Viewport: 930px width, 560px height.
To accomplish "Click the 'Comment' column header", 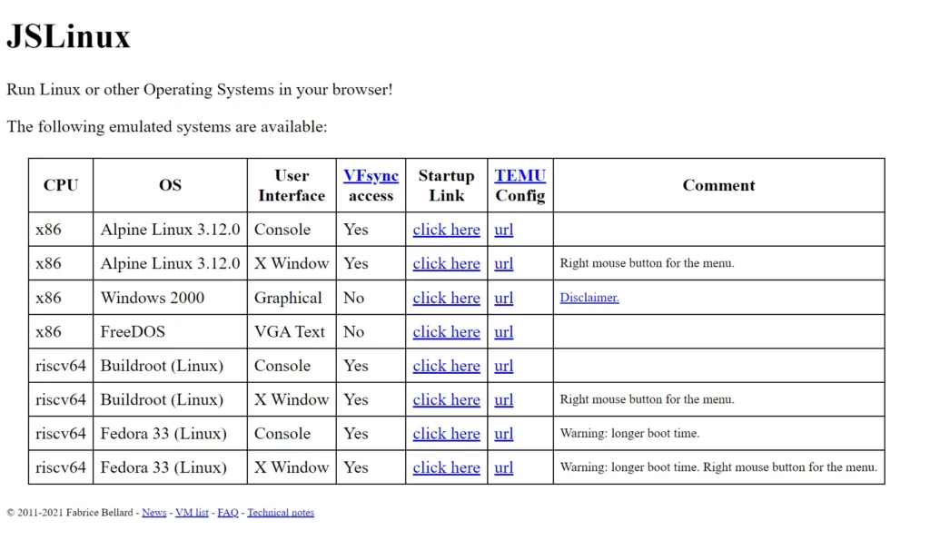I will (x=719, y=185).
